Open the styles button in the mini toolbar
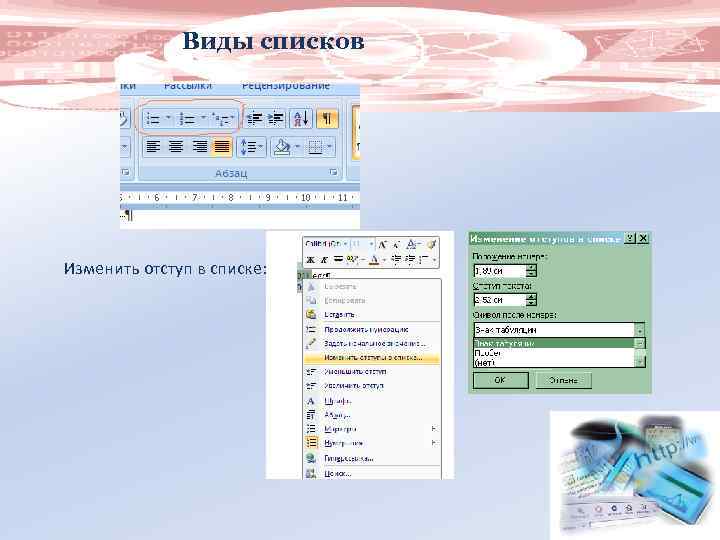Viewport: 720px width, 540px height. pyautogui.click(x=412, y=244)
